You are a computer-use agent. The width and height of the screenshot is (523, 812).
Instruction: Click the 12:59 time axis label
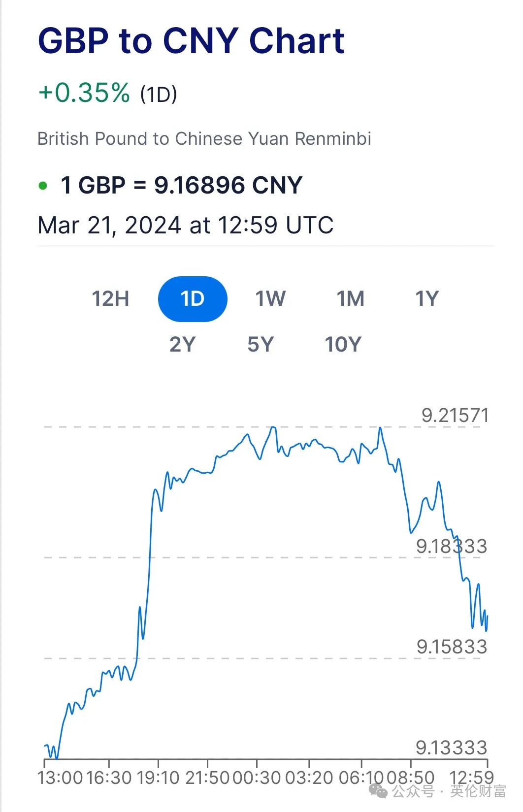[471, 778]
